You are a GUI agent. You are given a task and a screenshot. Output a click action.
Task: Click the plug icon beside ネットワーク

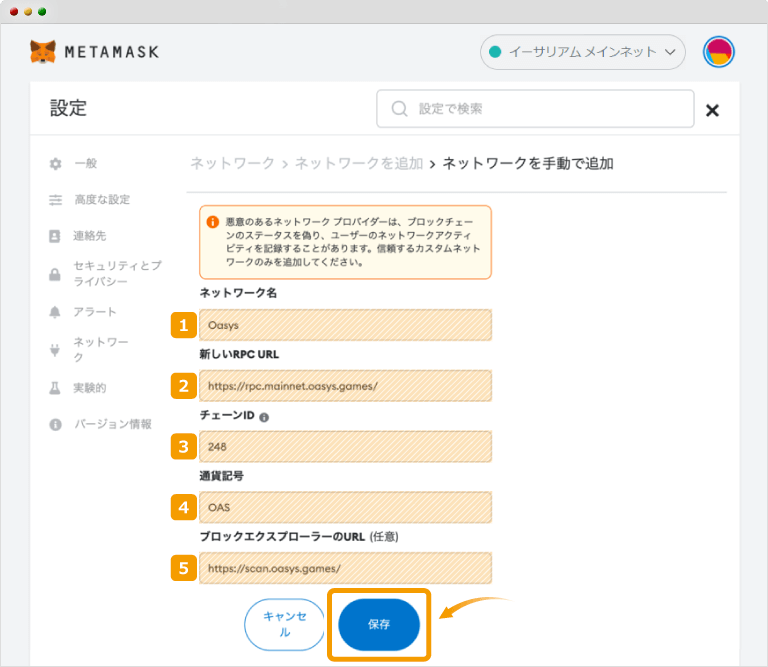coord(55,350)
